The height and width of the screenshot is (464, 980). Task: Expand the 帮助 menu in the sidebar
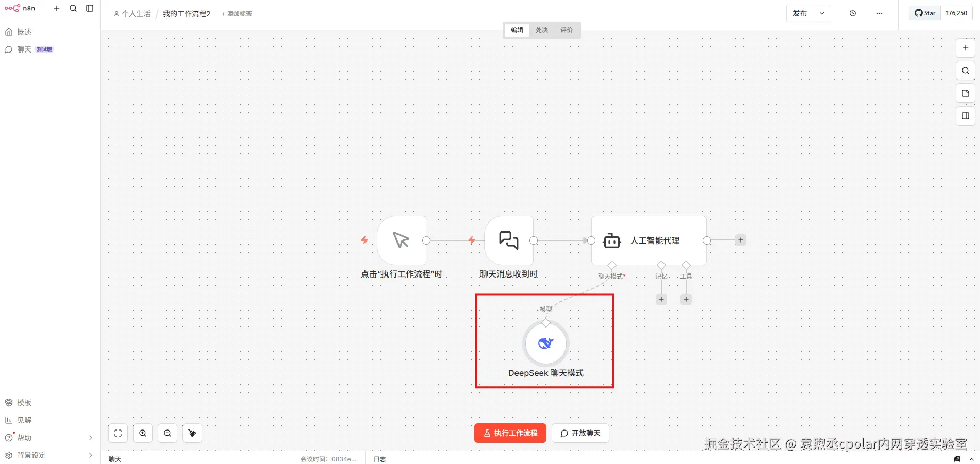point(49,438)
